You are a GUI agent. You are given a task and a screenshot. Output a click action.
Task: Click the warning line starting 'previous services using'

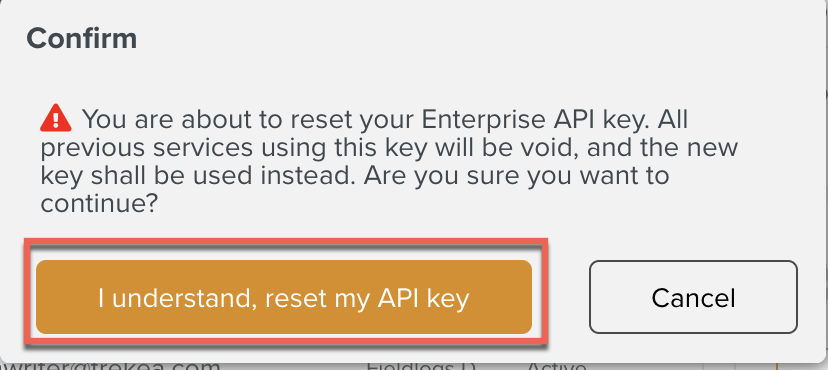389,148
